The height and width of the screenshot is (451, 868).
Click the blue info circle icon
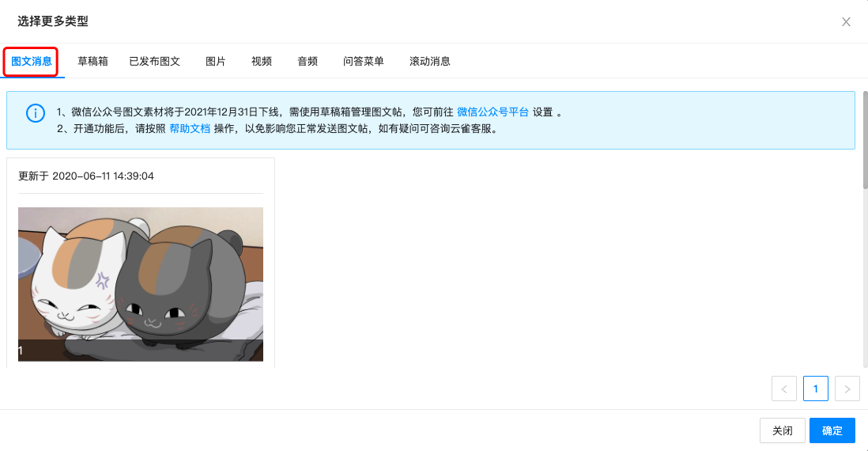pos(36,113)
